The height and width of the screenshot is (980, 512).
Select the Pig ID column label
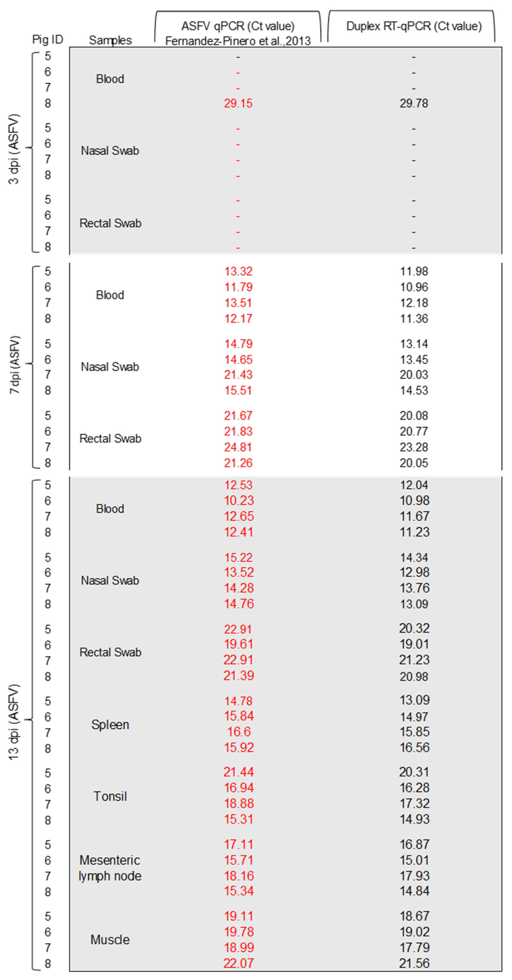(x=47, y=40)
